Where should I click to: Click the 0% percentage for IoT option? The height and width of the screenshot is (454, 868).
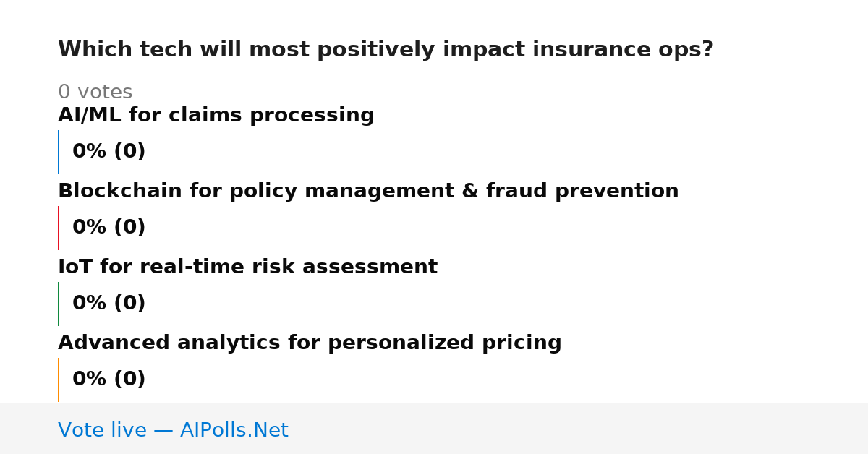tap(90, 304)
